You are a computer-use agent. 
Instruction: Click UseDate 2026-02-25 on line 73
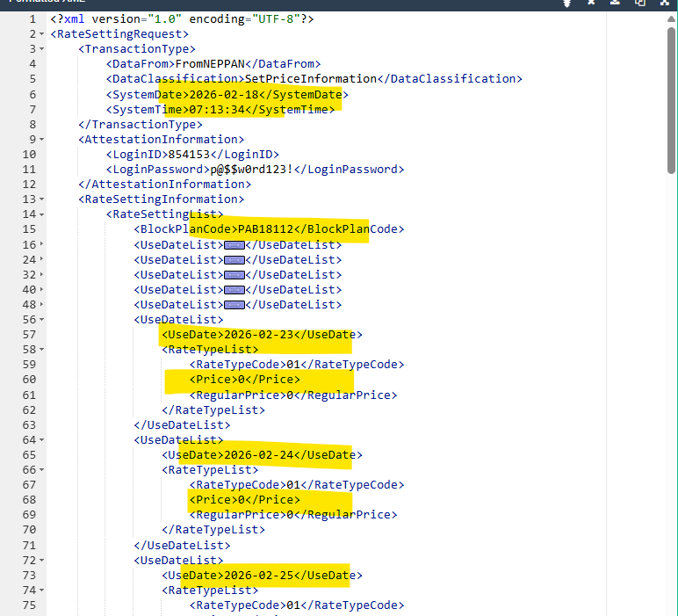pos(262,576)
